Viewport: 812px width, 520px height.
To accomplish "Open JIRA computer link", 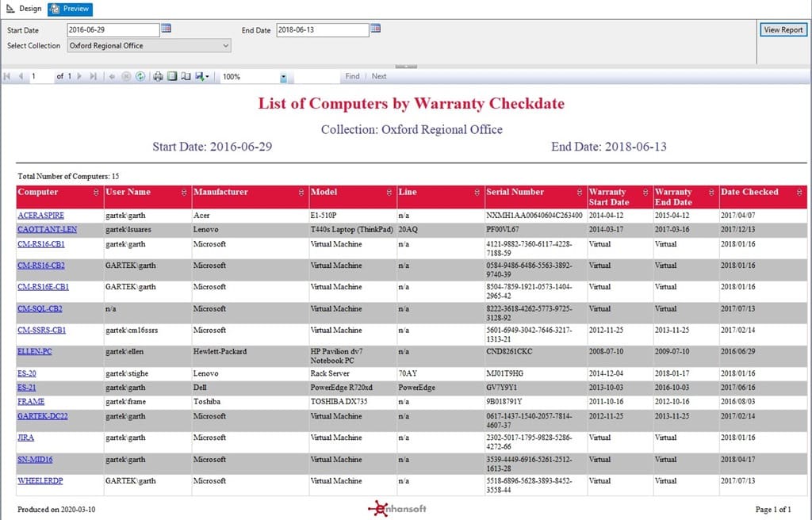I will [26, 438].
